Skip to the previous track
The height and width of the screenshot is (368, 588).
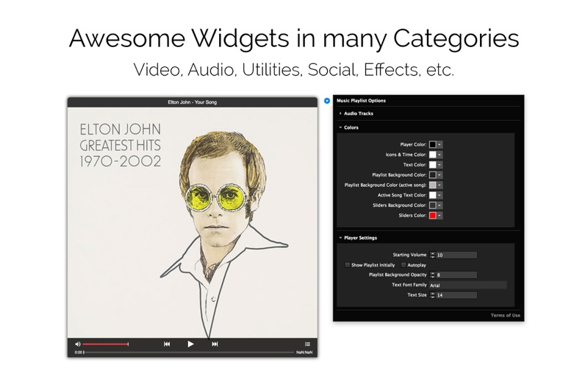coord(167,344)
